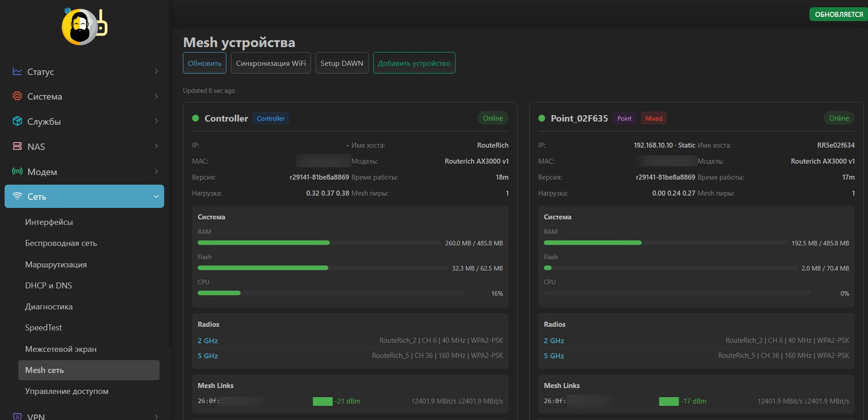868x420 pixels.
Task: Open Управление доступом submenu item
Action: (67, 391)
